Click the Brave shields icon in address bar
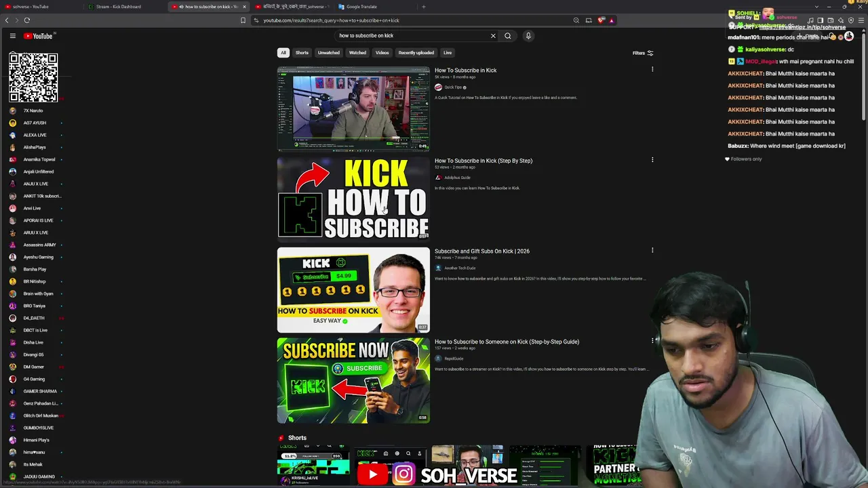The image size is (868, 488). point(600,20)
